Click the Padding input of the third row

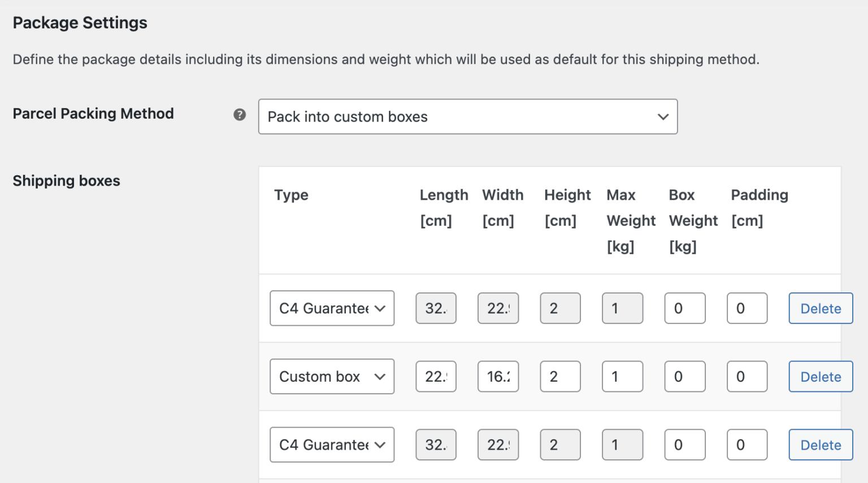point(747,445)
